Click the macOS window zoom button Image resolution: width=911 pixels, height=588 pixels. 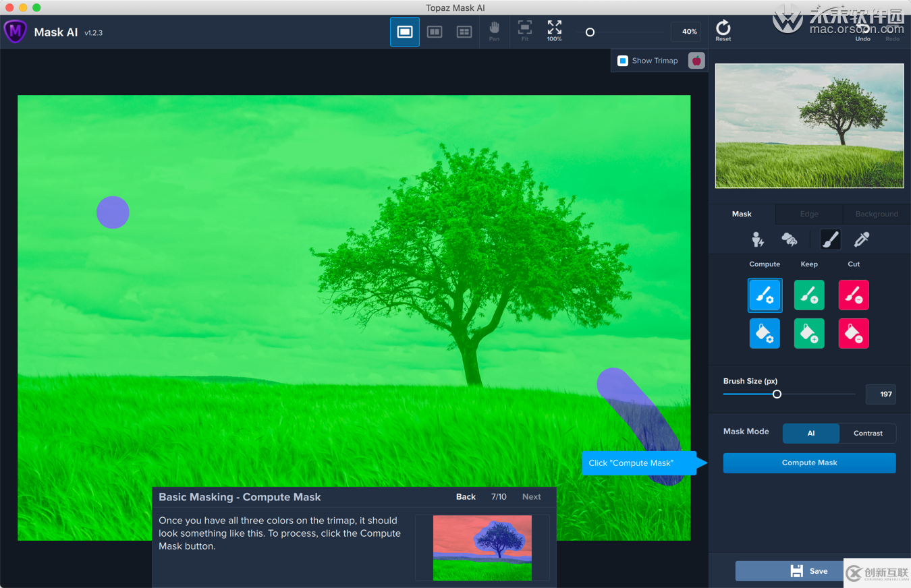point(36,7)
